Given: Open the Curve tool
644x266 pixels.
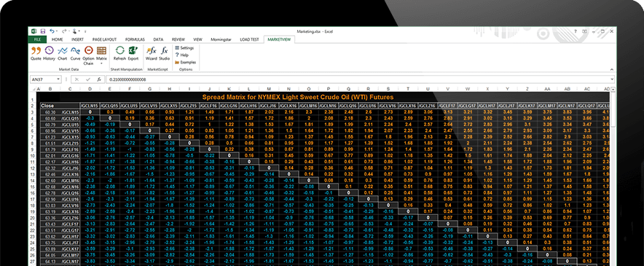Looking at the screenshot, I should [x=75, y=53].
